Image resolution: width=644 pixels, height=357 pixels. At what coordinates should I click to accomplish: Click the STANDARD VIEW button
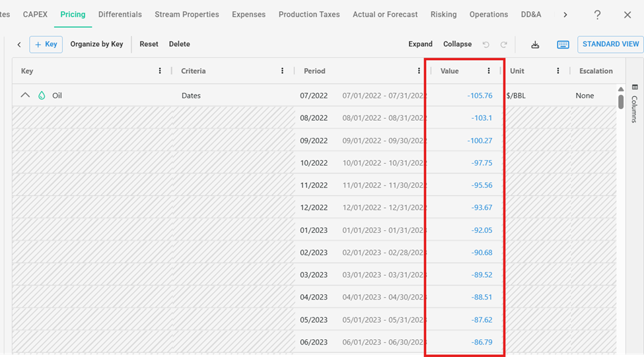point(610,44)
